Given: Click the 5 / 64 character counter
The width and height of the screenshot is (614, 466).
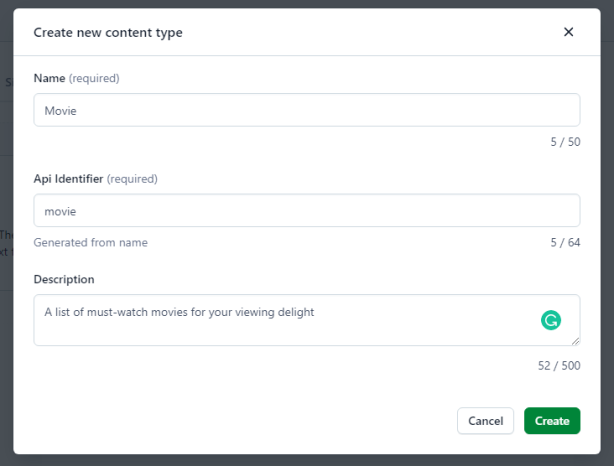Looking at the screenshot, I should 565,242.
